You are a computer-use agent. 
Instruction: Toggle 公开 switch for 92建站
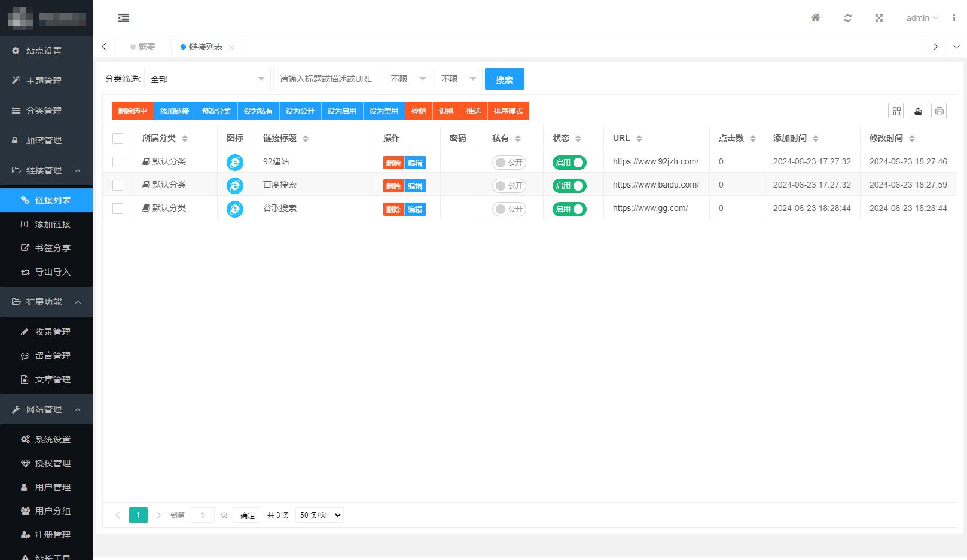509,163
